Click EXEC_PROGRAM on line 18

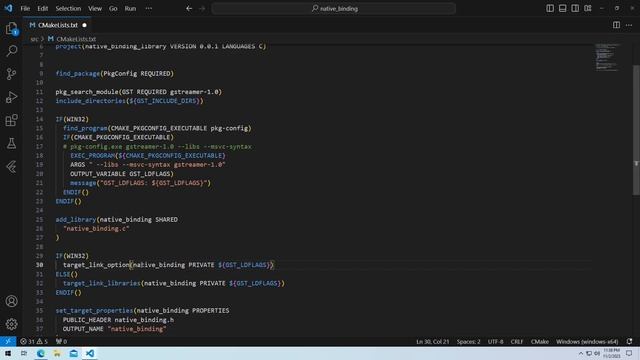93,156
